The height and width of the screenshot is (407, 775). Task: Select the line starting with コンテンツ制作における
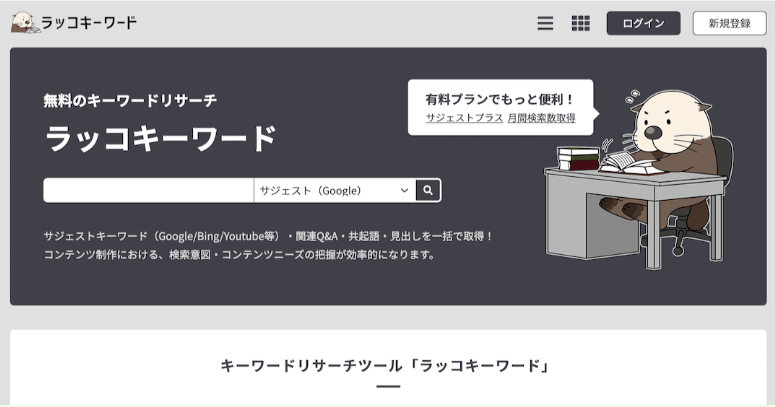coord(239,255)
